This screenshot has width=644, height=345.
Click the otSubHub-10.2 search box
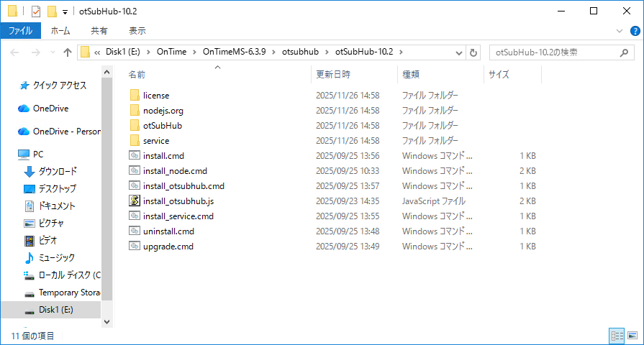554,52
